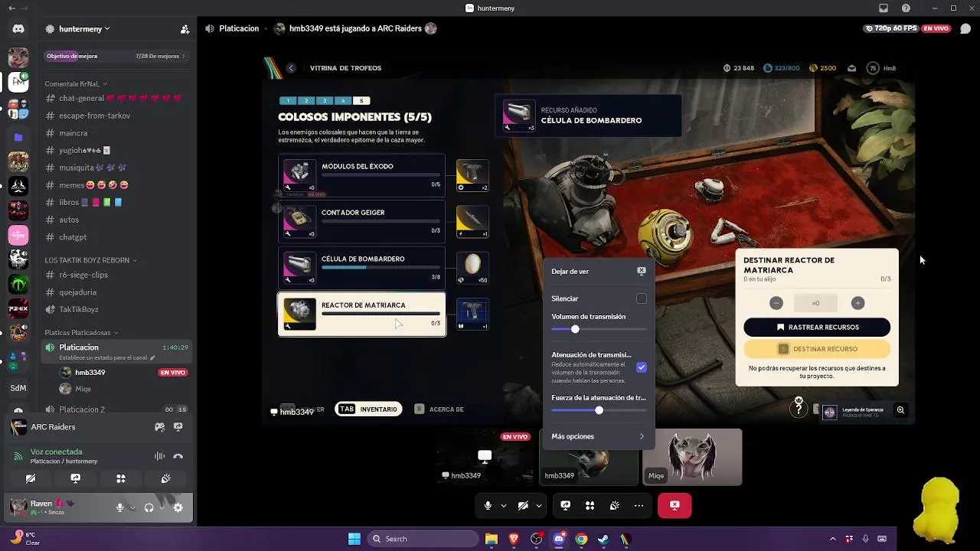This screenshot has width=980, height=551.
Task: Collapse the Comentale KrNaL category
Action: coord(76,83)
